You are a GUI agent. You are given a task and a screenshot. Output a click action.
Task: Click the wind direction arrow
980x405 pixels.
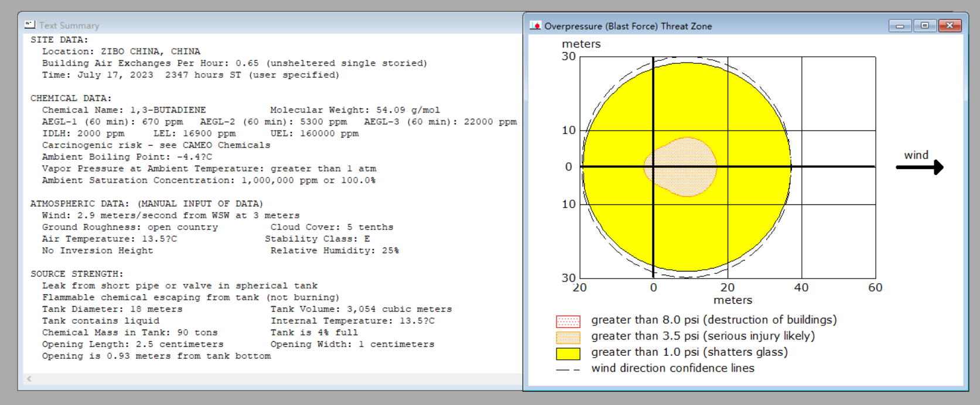(920, 167)
